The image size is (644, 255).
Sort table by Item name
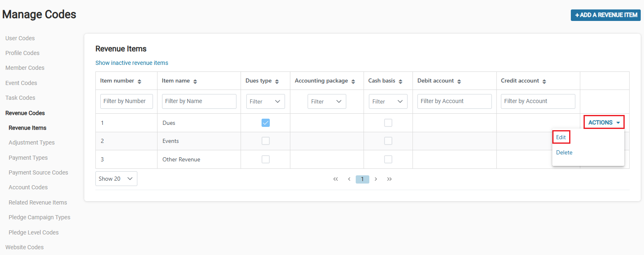pyautogui.click(x=195, y=81)
